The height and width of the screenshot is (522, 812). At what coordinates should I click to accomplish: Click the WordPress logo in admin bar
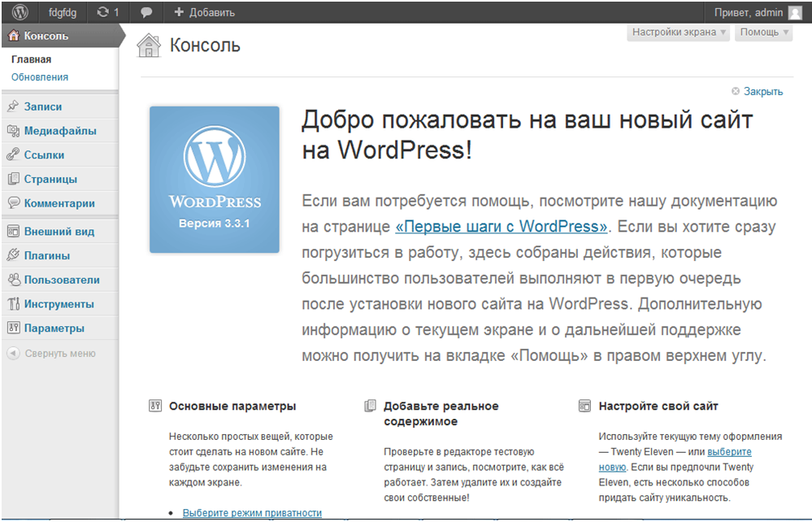coord(20,12)
